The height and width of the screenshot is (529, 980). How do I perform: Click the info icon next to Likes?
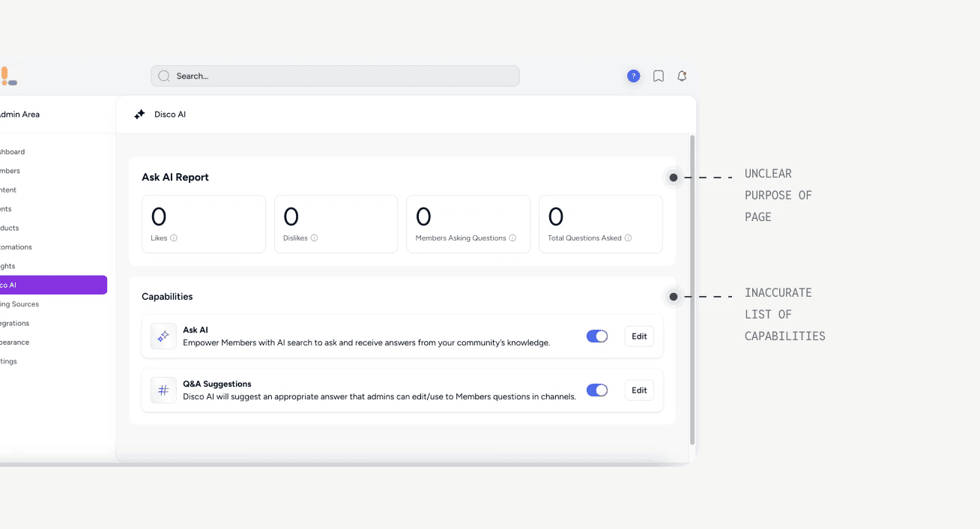click(174, 238)
